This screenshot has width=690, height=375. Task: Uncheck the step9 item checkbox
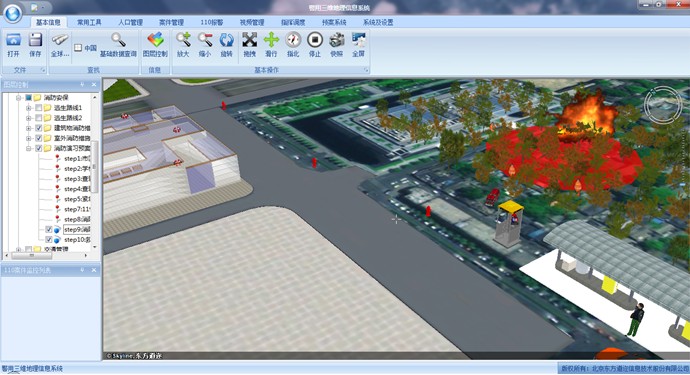(49, 229)
